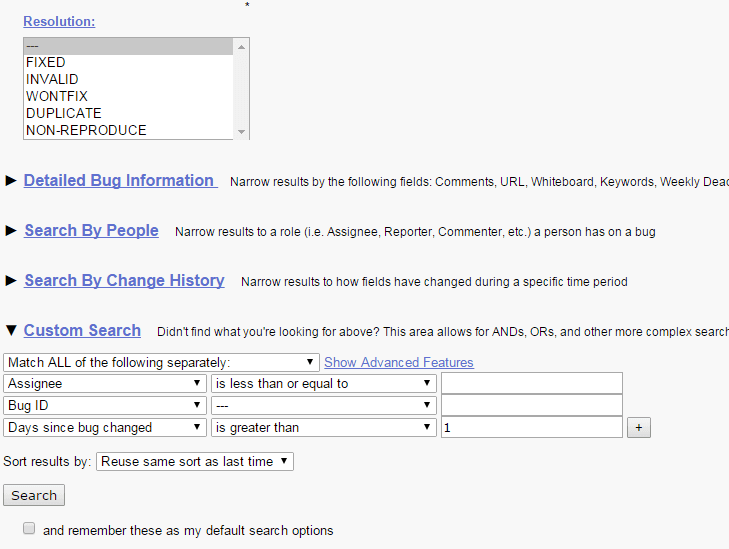The image size is (729, 549).
Task: Select WONTFIX in the Resolution list
Action: coord(57,96)
